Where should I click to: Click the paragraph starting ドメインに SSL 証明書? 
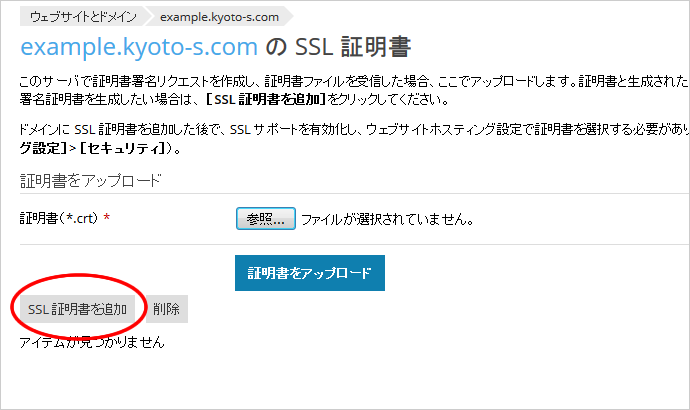click(x=354, y=139)
